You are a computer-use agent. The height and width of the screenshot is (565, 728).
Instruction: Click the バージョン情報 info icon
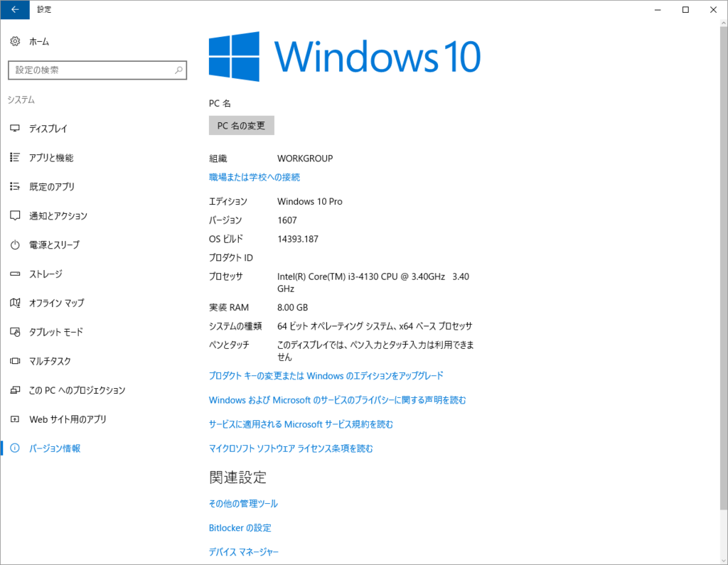tap(15, 448)
